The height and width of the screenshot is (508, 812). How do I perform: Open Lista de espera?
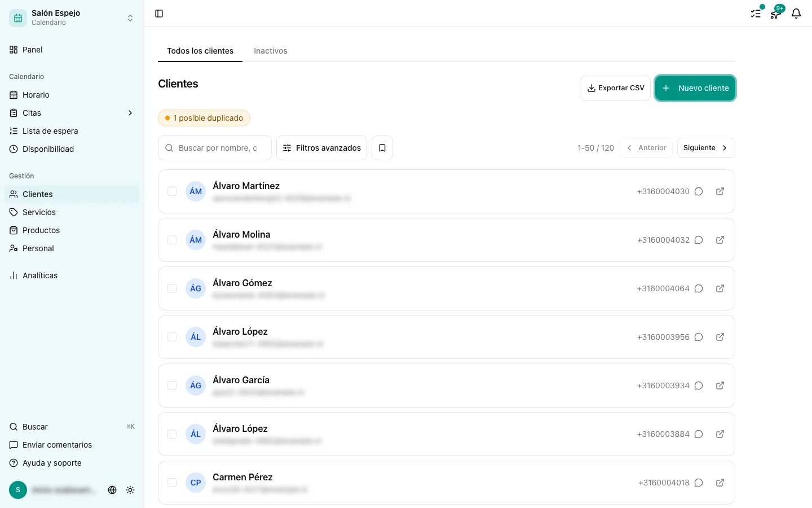72,131
